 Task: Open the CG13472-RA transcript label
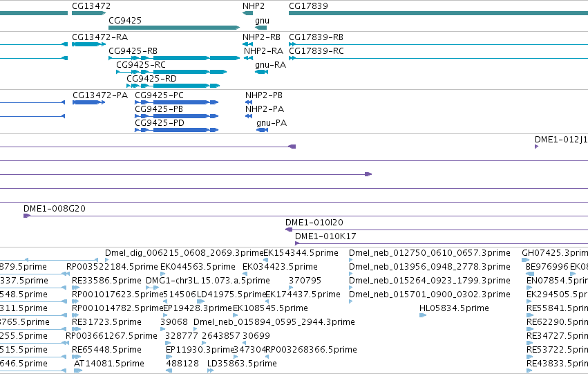click(x=99, y=37)
